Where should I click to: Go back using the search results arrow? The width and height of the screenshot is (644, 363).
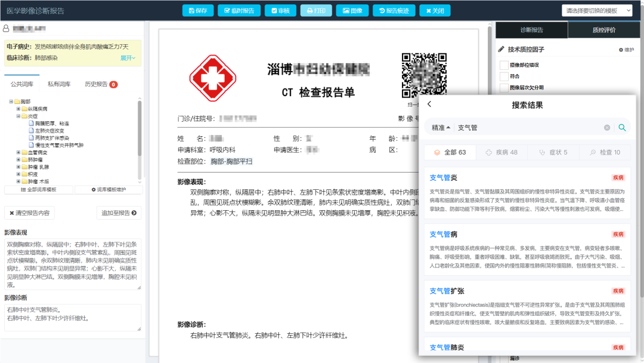pos(429,104)
